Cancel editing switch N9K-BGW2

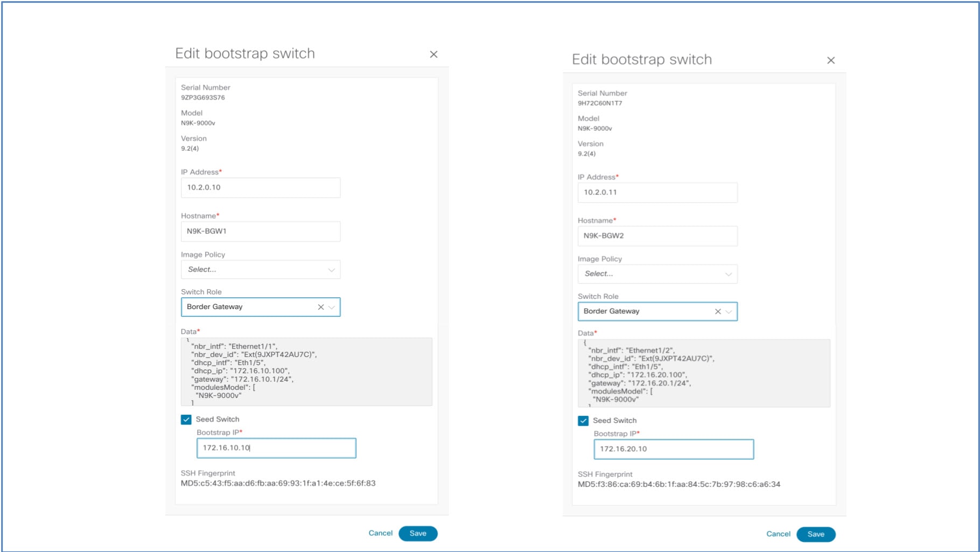778,534
